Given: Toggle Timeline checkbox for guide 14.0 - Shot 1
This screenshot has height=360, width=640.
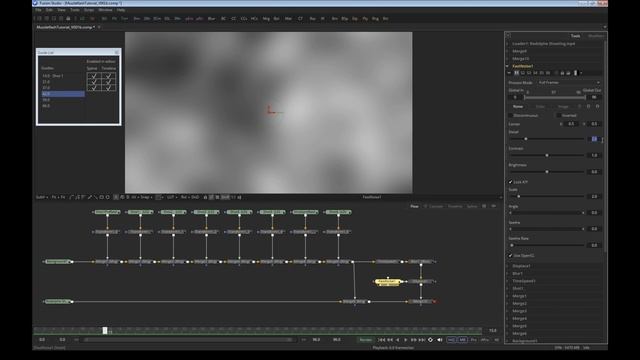Looking at the screenshot, I should click(109, 76).
